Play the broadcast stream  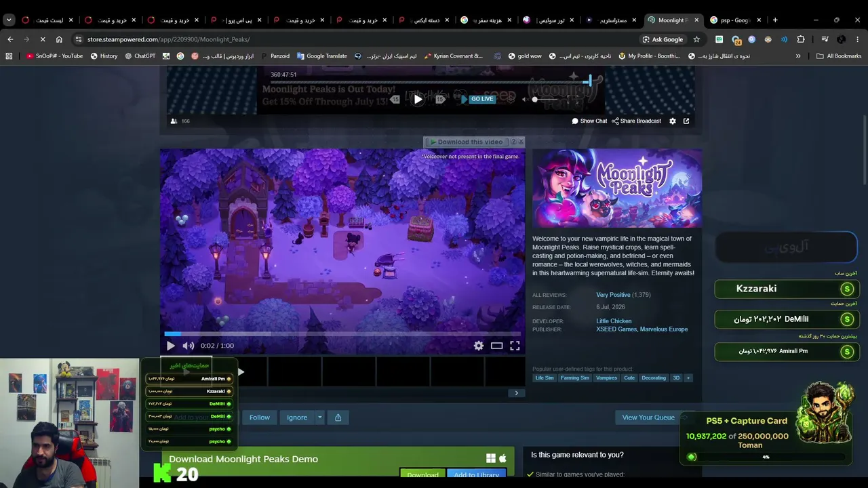click(418, 99)
